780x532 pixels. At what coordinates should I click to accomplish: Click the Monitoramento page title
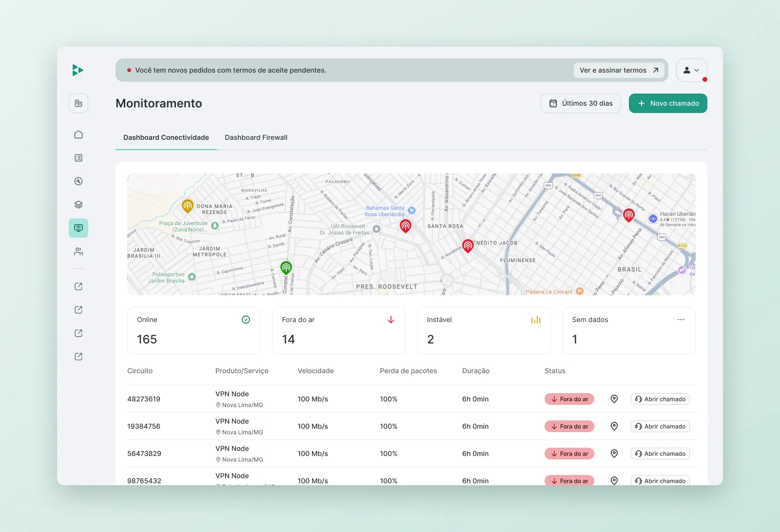[159, 103]
